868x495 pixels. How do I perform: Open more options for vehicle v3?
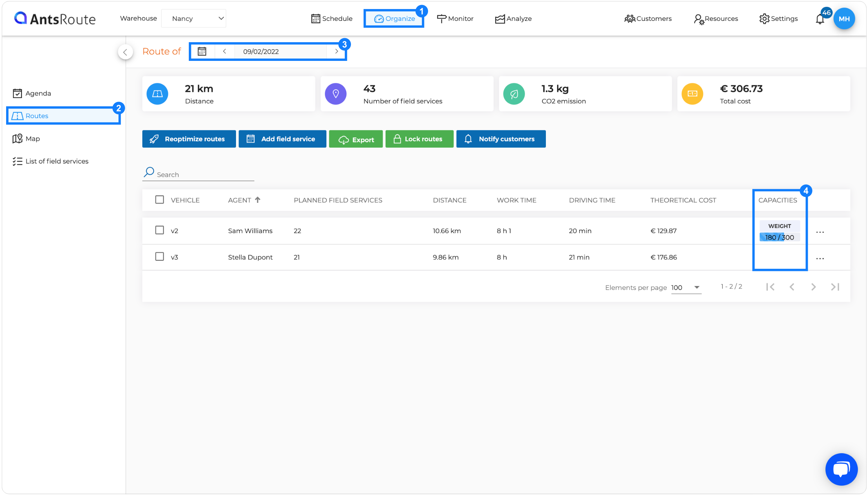point(820,258)
